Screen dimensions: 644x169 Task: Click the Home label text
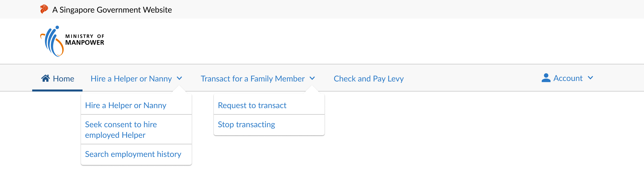point(63,79)
